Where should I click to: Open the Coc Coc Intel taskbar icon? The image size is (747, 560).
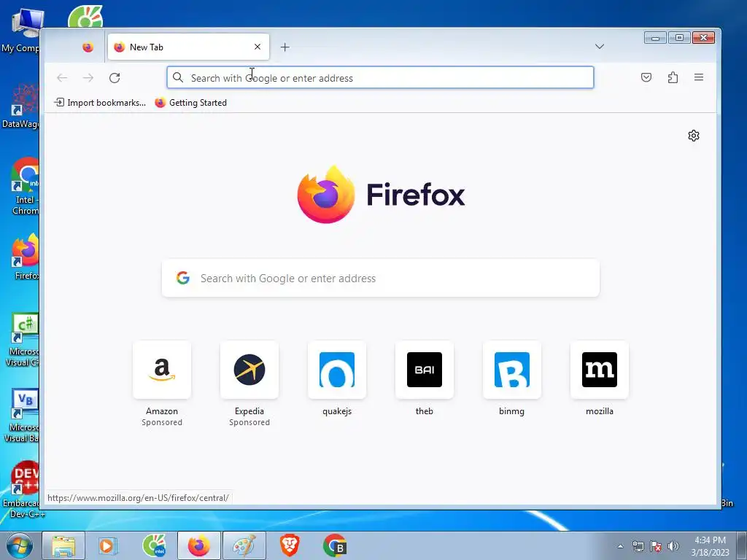pos(154,545)
